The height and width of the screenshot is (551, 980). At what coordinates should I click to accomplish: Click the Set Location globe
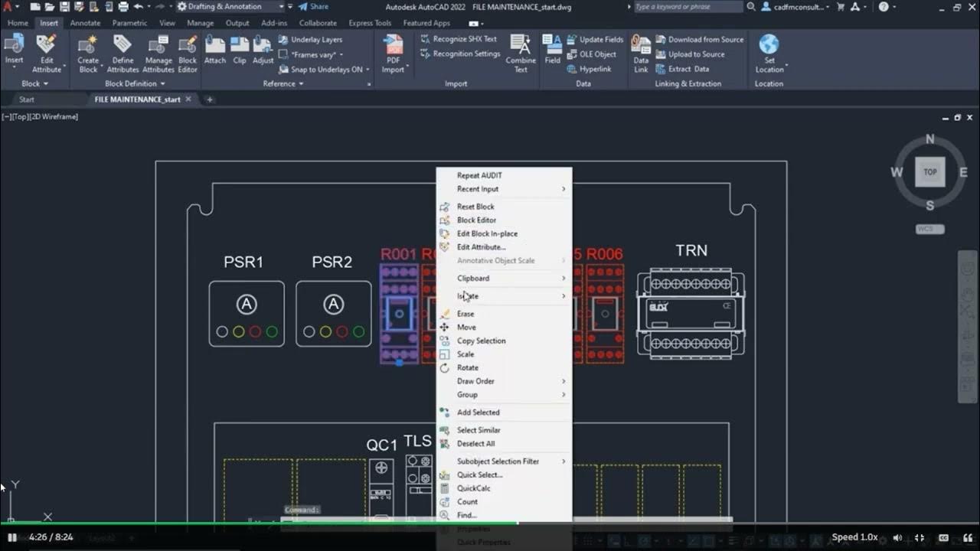point(769,54)
